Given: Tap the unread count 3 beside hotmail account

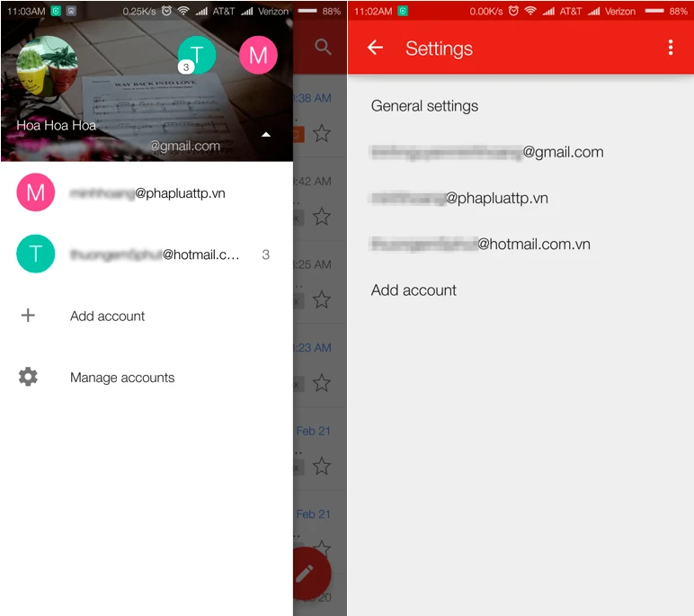Looking at the screenshot, I should (x=265, y=254).
